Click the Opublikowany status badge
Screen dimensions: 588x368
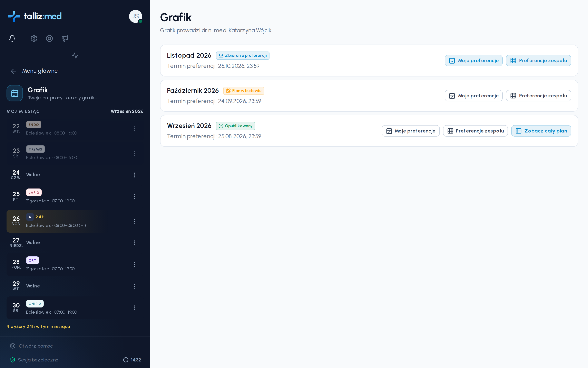235,126
